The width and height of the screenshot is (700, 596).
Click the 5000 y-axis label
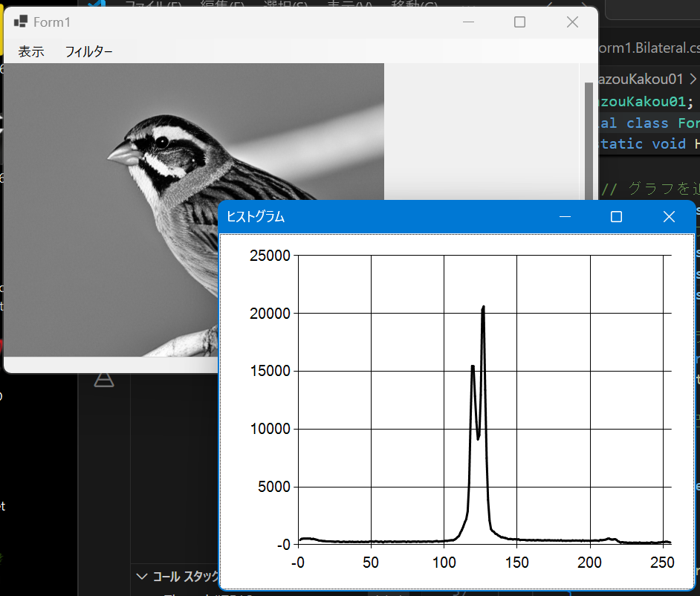tap(273, 487)
